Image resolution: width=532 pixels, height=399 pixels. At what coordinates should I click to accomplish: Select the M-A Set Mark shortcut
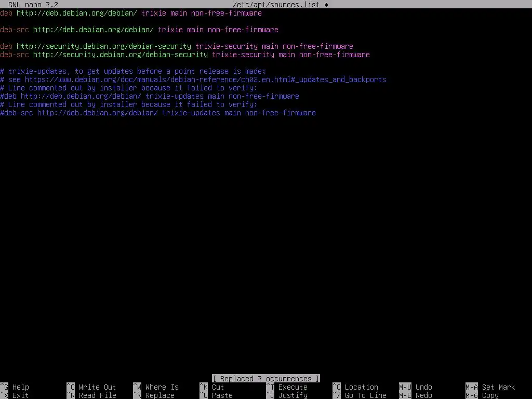[x=490, y=387]
